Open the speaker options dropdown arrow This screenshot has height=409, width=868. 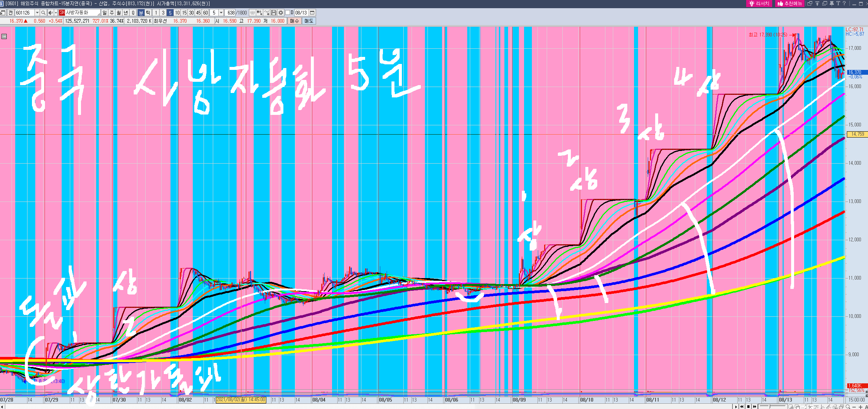(x=56, y=13)
